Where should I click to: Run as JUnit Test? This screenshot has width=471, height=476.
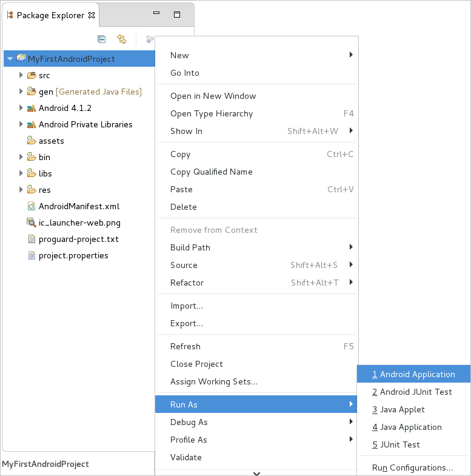click(414, 444)
